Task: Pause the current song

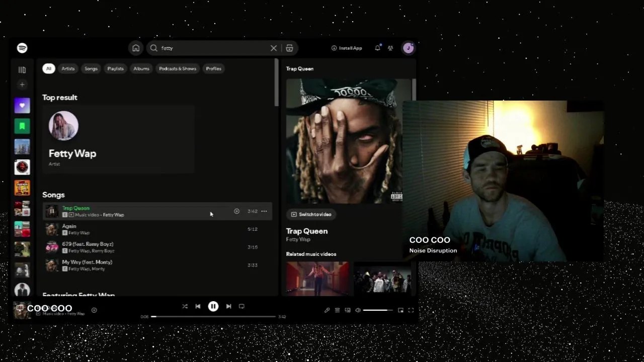Action: (213, 306)
